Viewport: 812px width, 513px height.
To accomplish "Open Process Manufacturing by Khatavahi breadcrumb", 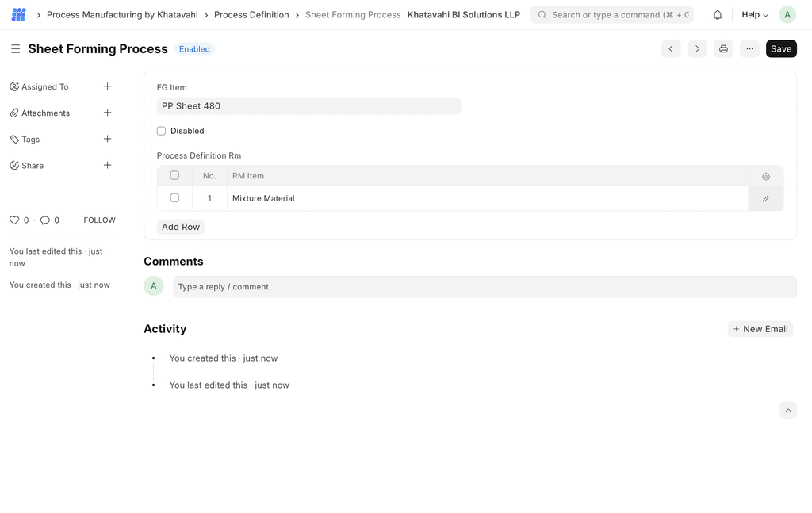I will click(122, 15).
